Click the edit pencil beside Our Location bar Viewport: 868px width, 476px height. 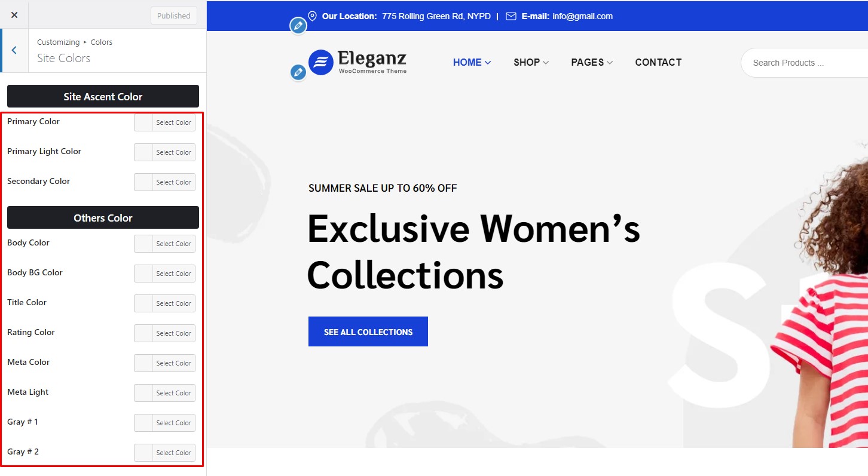(298, 26)
